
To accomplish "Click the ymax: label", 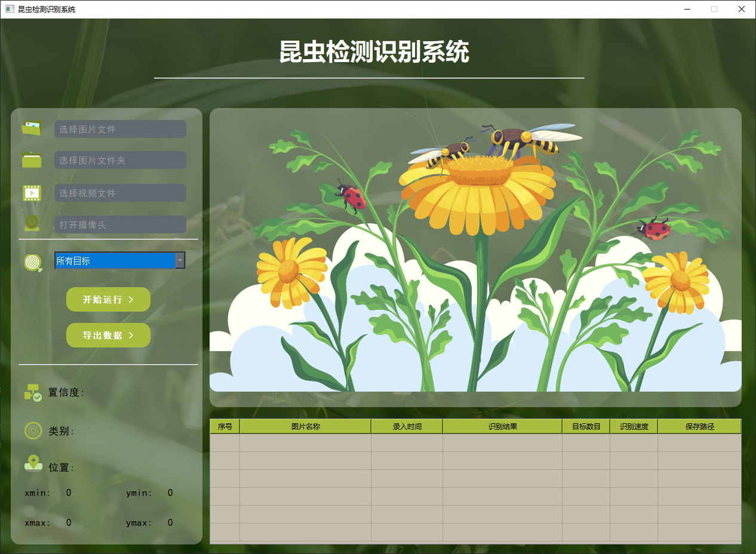I will pos(139,523).
